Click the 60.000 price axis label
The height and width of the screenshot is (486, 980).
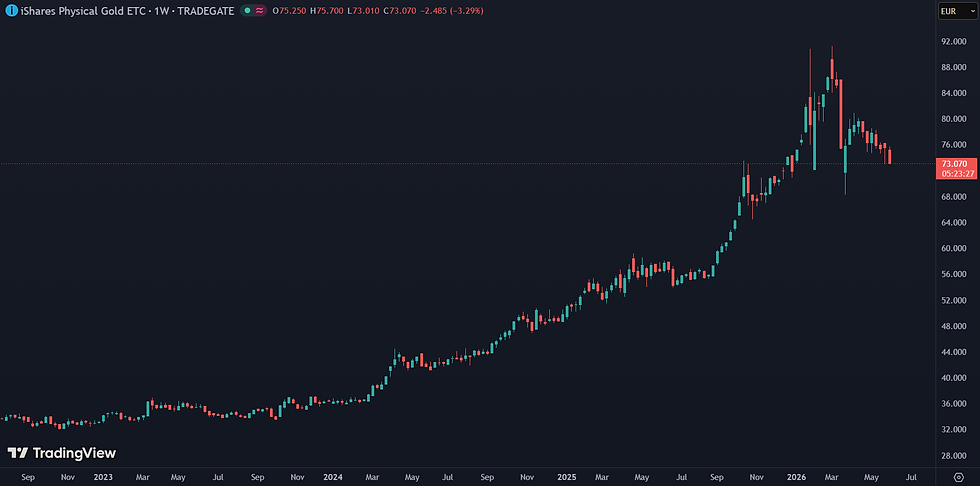954,249
